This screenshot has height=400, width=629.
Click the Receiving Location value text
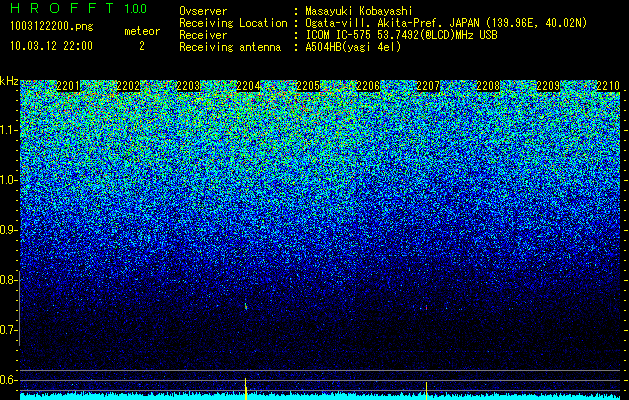tap(446, 23)
